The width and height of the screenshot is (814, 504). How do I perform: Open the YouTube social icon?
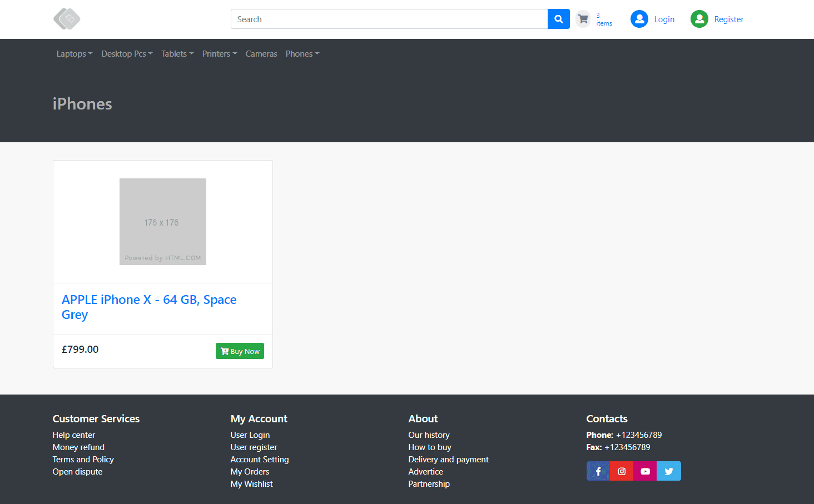click(x=645, y=471)
